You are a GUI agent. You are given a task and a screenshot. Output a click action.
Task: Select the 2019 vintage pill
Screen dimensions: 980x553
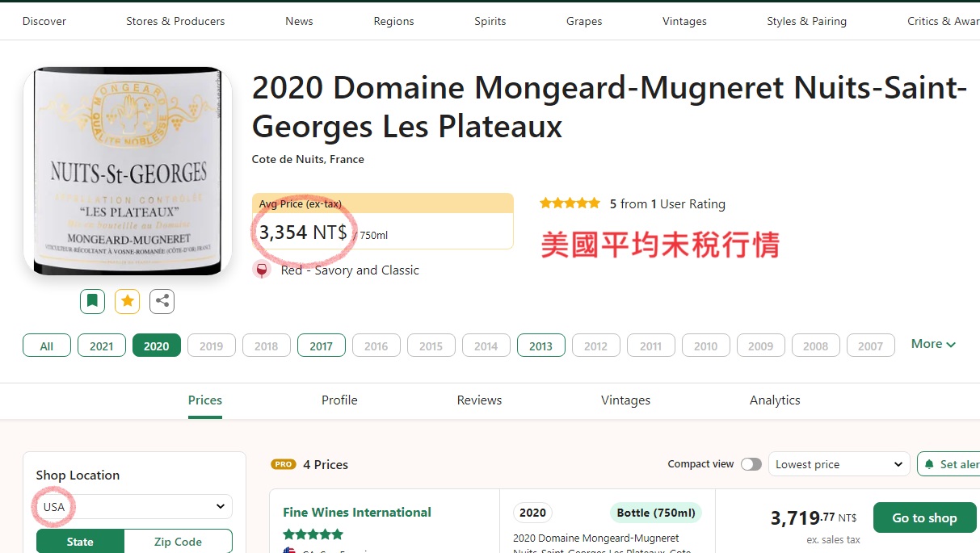pyautogui.click(x=212, y=346)
